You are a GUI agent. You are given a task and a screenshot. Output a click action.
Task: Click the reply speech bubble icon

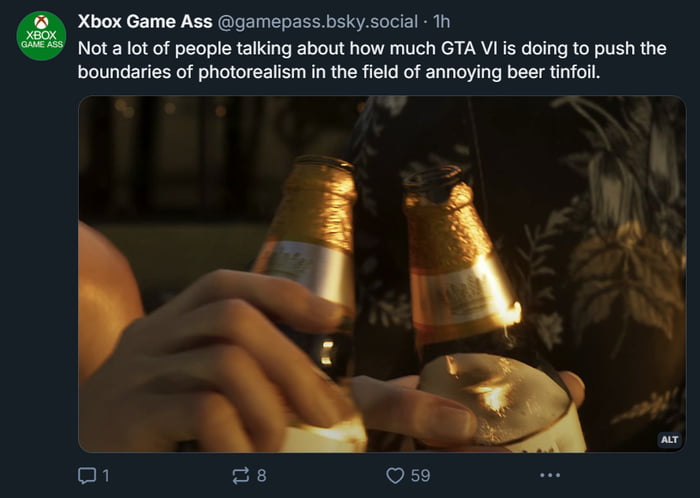tap(86, 475)
